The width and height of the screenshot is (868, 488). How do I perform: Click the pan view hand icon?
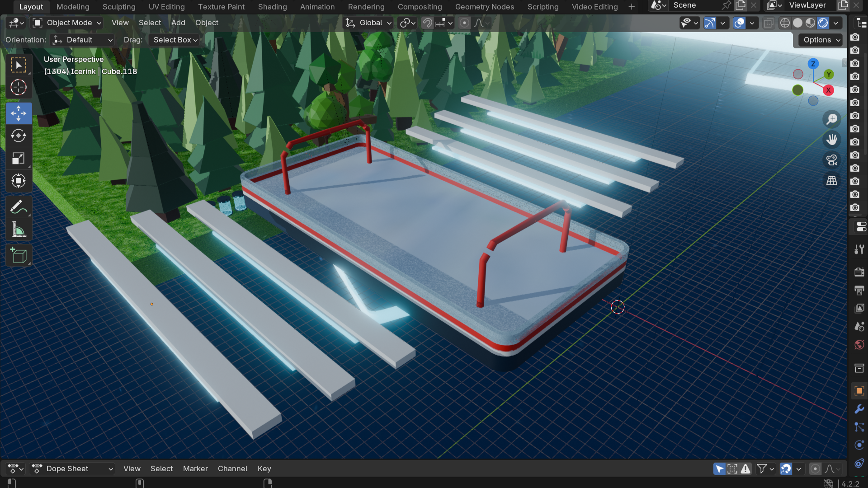(x=832, y=139)
